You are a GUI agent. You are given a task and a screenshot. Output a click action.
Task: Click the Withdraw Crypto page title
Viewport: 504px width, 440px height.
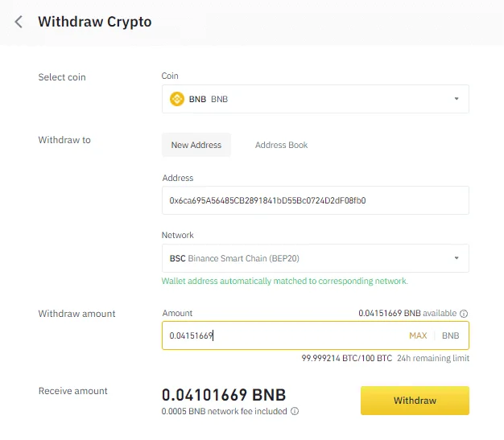95,22
